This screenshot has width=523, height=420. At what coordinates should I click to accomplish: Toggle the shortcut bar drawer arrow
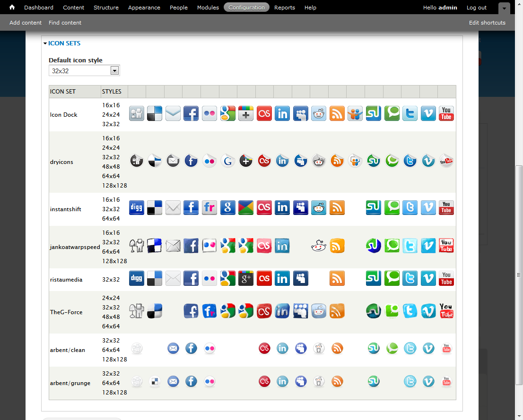pyautogui.click(x=504, y=9)
